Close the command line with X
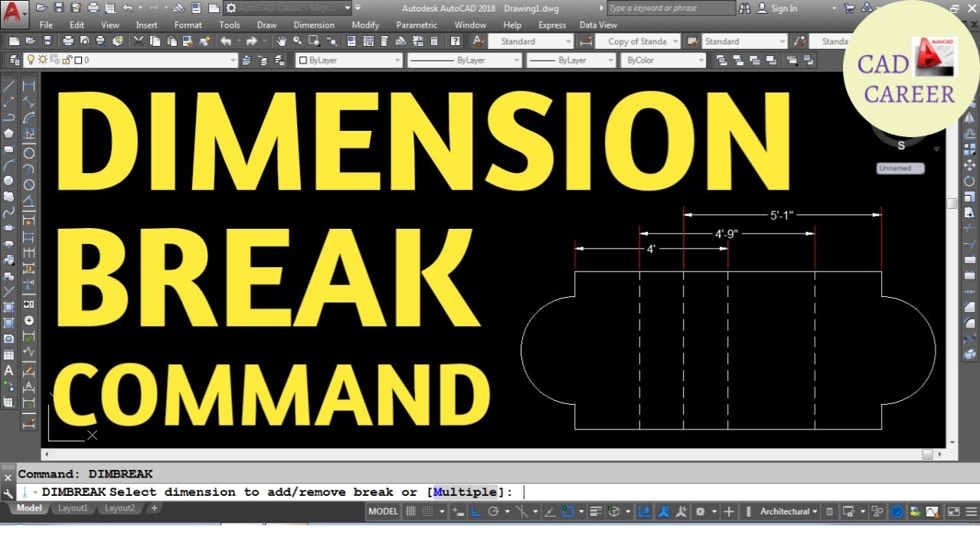This screenshot has height=551, width=980. click(8, 478)
